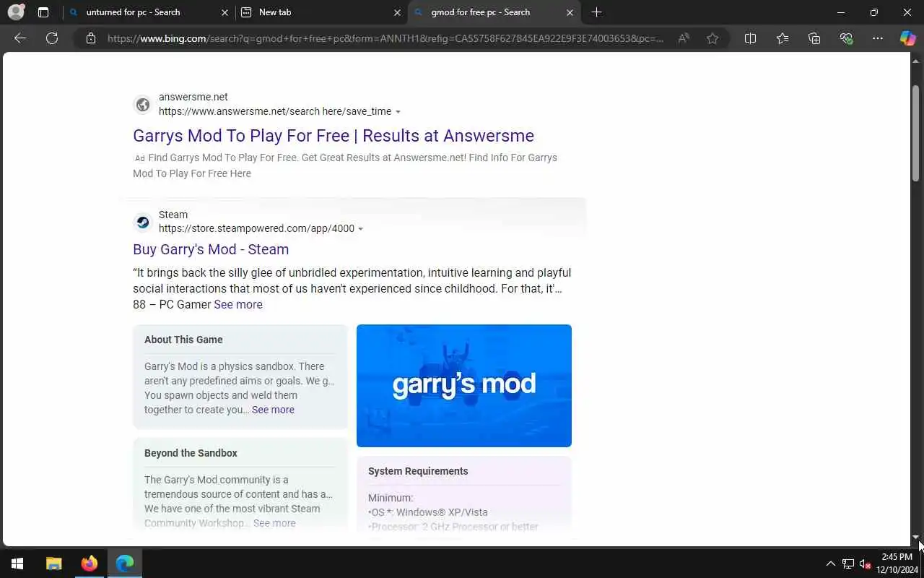Expand the Steam store URL dropdown arrow

pos(360,229)
